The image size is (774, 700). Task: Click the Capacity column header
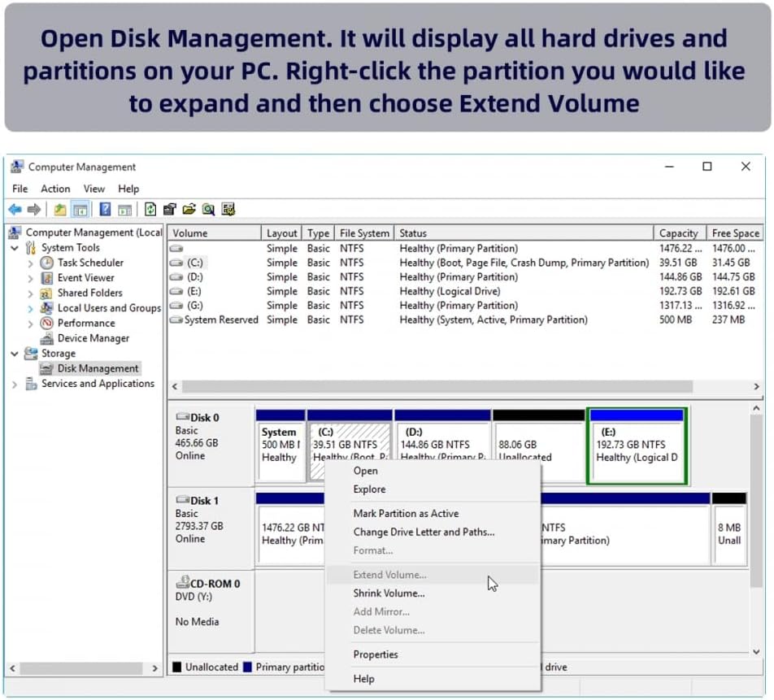(x=678, y=233)
